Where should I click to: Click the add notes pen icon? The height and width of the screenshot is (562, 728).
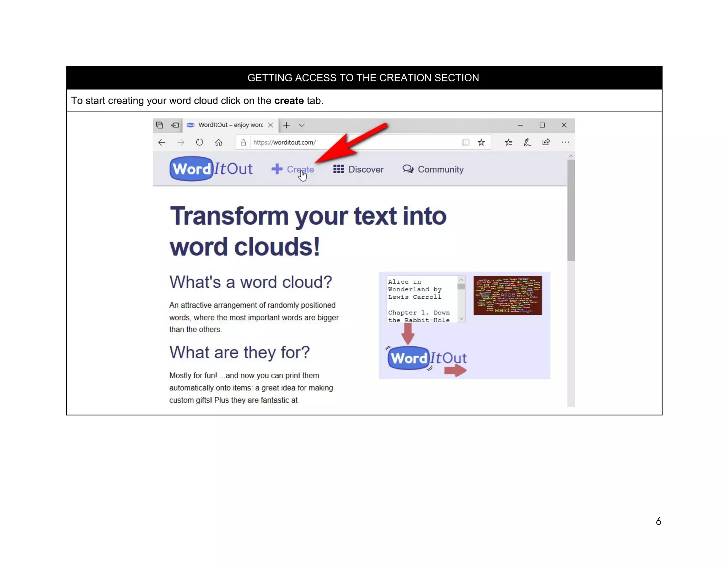527,142
